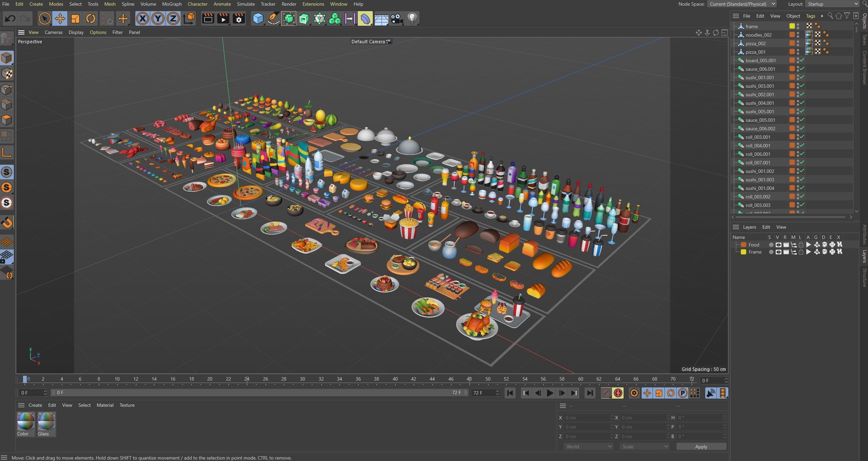The image size is (868, 461).
Task: Enable the Axis mode L-shaped icon
Action: 7,153
